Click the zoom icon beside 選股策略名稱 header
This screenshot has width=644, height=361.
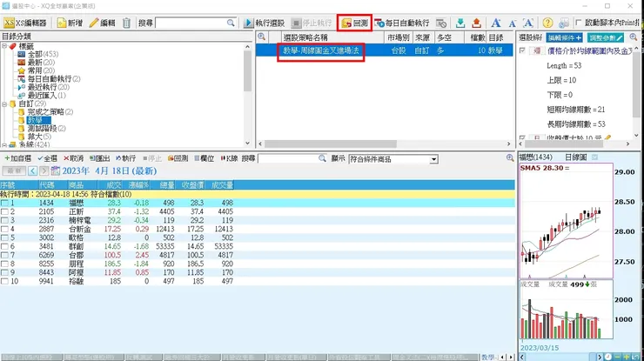(261, 37)
